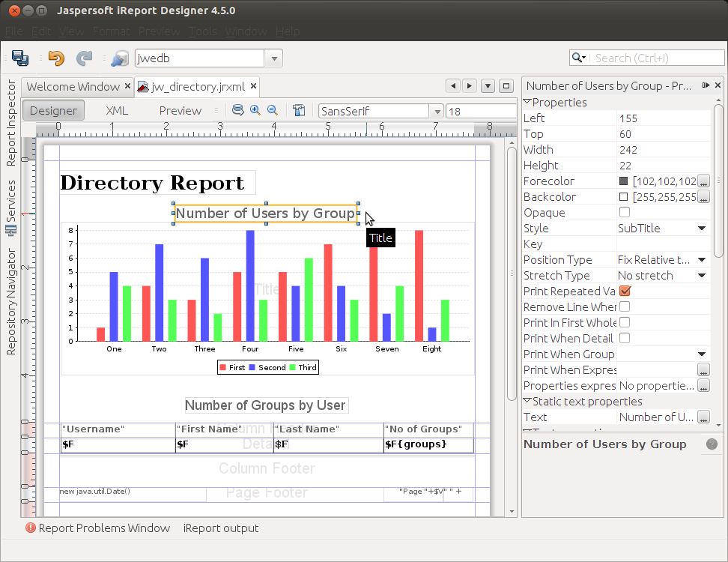Viewport: 728px width, 562px height.
Task: Switch to the Welcome Window tab
Action: click(73, 87)
